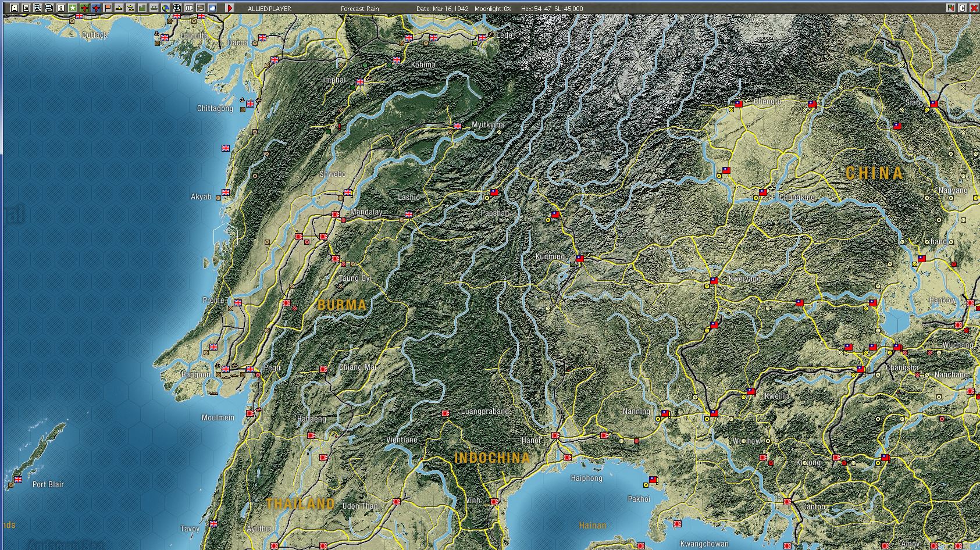The height and width of the screenshot is (550, 980).
Task: Click the Hainan island label
Action: (x=593, y=525)
